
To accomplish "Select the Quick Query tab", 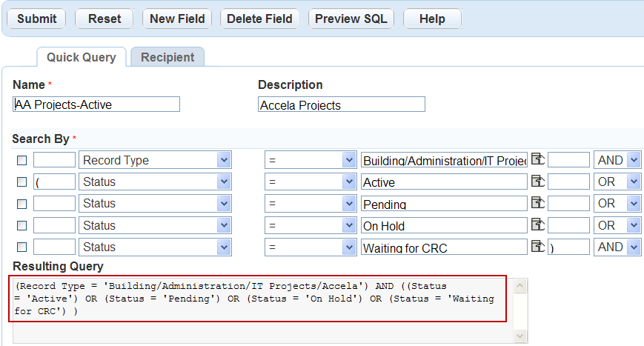I will pyautogui.click(x=81, y=57).
